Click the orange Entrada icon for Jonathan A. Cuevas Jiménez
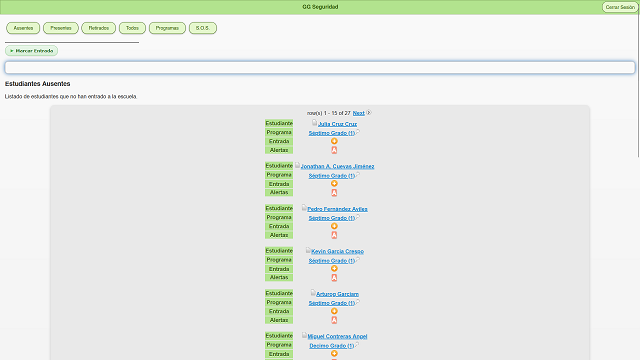 [334, 184]
